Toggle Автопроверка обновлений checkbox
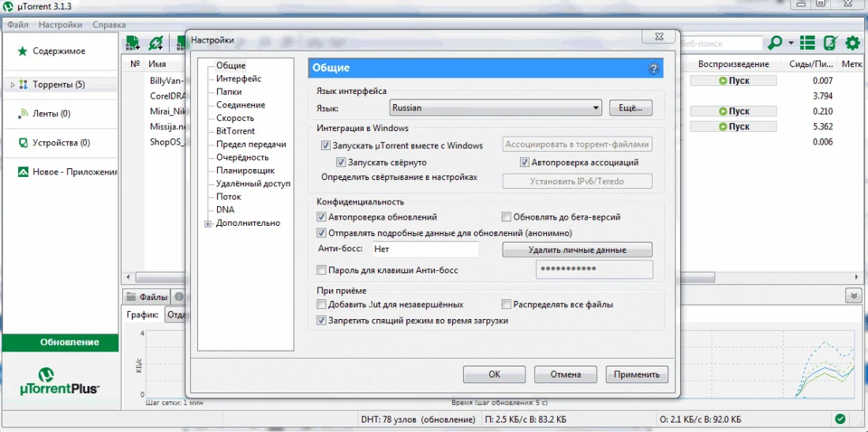Screen dimensions: 868x432 (321, 217)
